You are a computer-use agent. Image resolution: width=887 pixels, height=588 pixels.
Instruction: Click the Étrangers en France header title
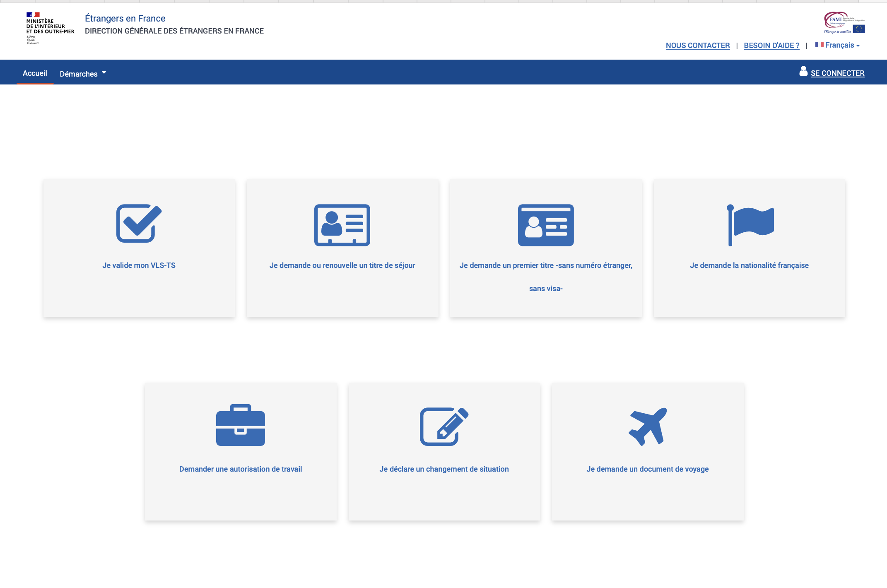[x=125, y=18]
